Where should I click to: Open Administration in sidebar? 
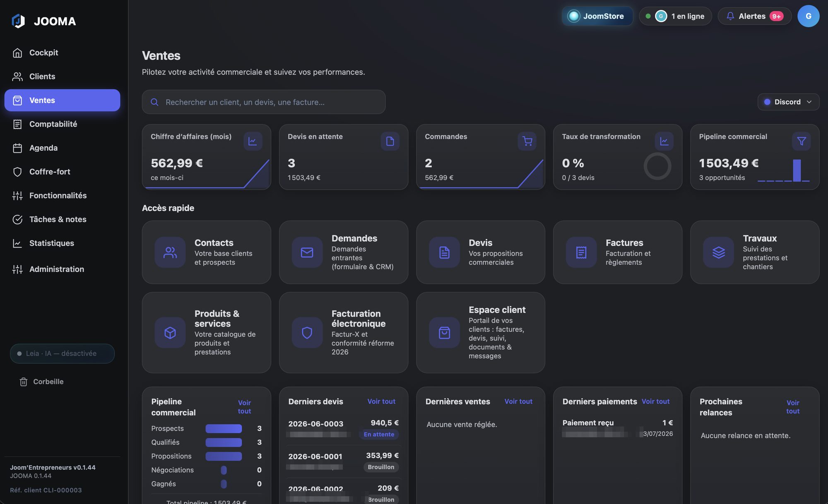tap(62, 269)
